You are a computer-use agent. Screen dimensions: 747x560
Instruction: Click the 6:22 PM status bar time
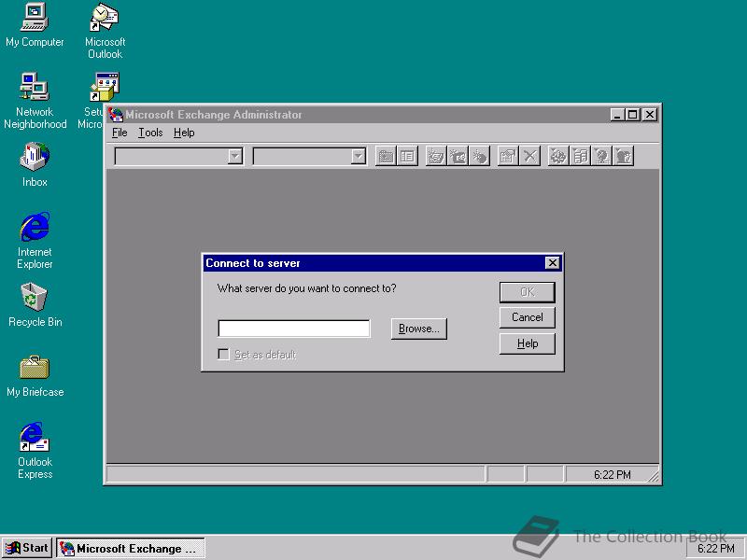tap(613, 475)
